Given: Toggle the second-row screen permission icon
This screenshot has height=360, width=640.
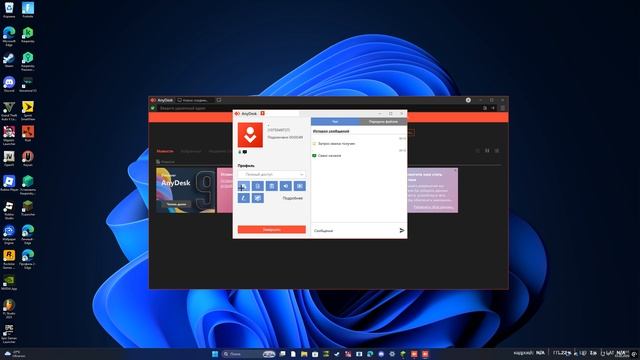Looking at the screenshot, I should 258,198.
